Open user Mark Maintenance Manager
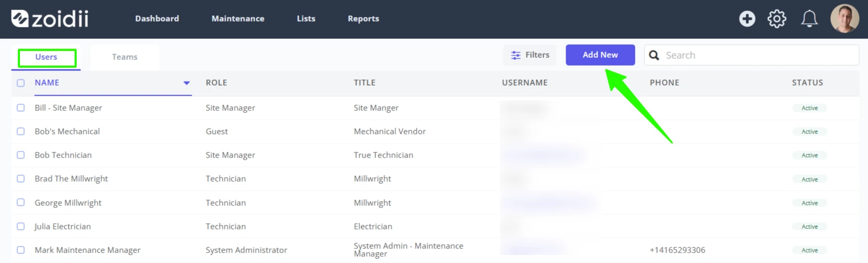The image size is (868, 263). 88,250
